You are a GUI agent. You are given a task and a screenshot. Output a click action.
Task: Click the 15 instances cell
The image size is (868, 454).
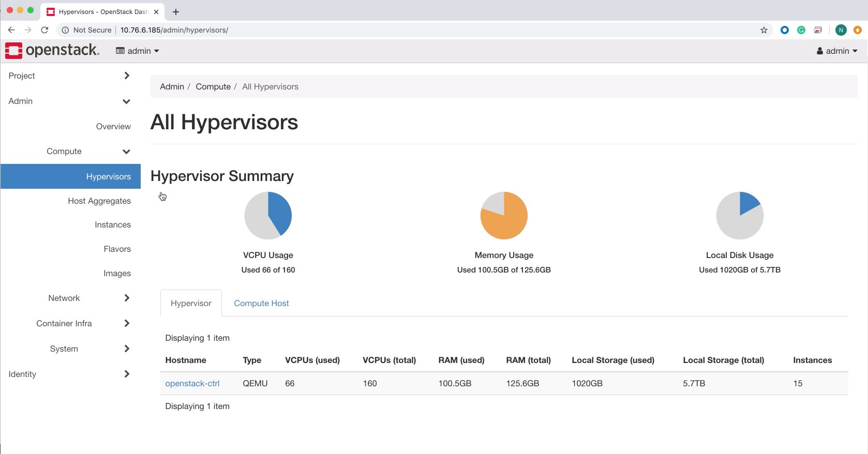pos(798,383)
